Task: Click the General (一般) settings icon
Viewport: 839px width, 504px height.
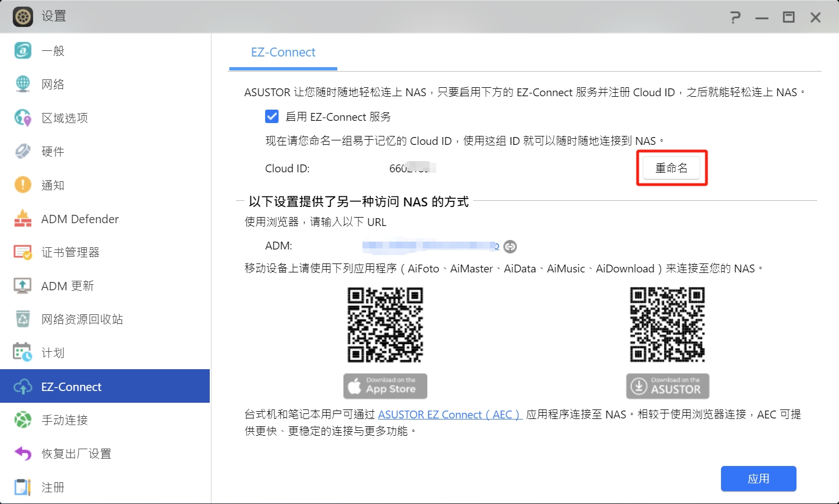Action: [x=23, y=51]
